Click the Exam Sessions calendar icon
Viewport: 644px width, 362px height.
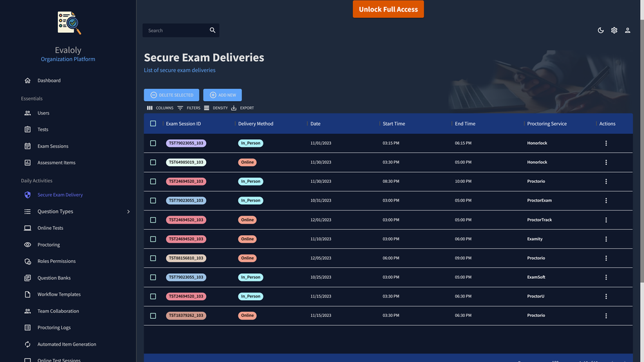point(28,146)
